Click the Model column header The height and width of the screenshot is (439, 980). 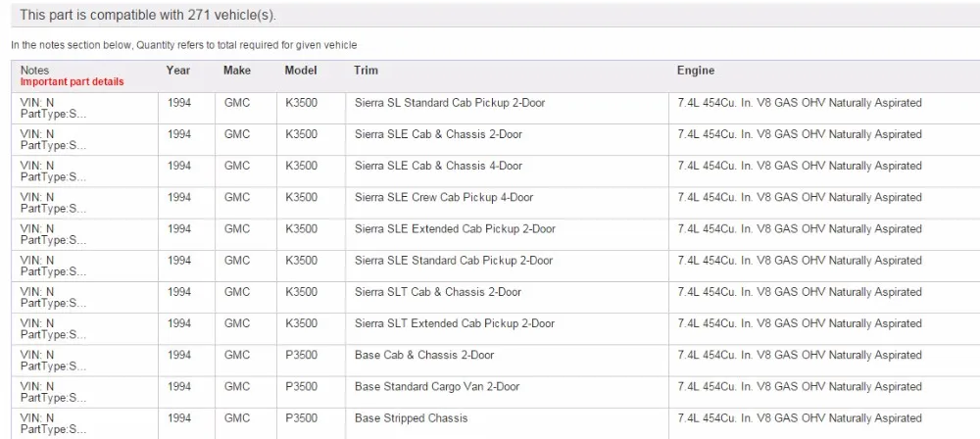click(301, 70)
